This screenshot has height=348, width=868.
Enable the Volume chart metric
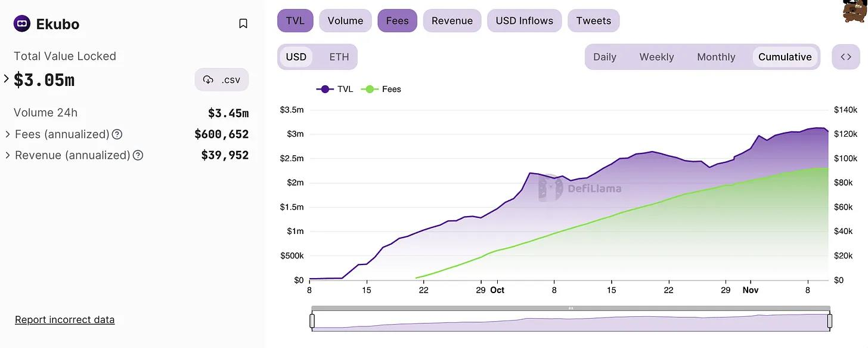[345, 21]
